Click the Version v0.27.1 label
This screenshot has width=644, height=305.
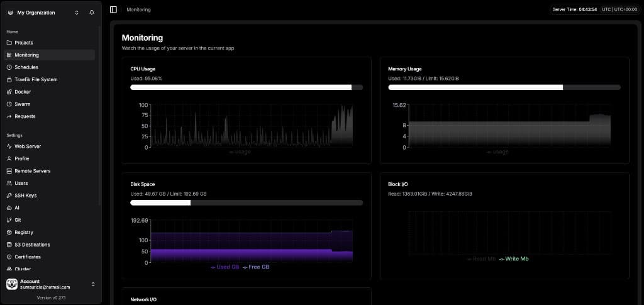click(52, 298)
